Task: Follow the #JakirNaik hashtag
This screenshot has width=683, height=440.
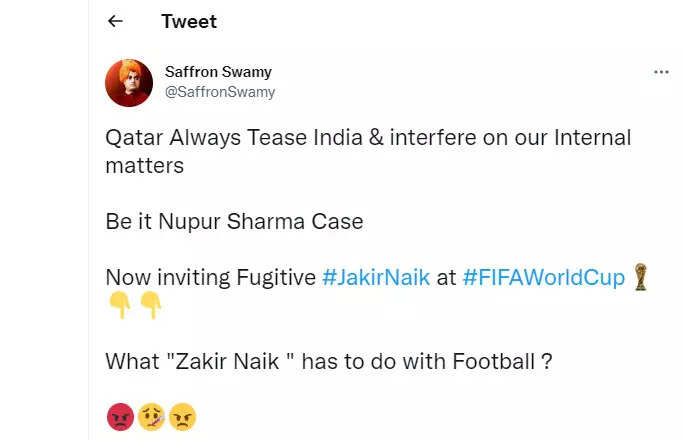Action: click(x=376, y=277)
